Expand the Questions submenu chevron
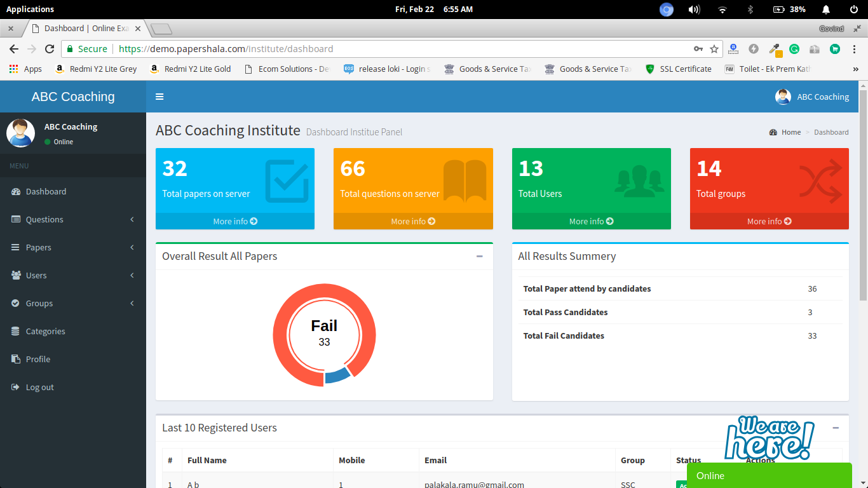The image size is (868, 488). point(132,219)
